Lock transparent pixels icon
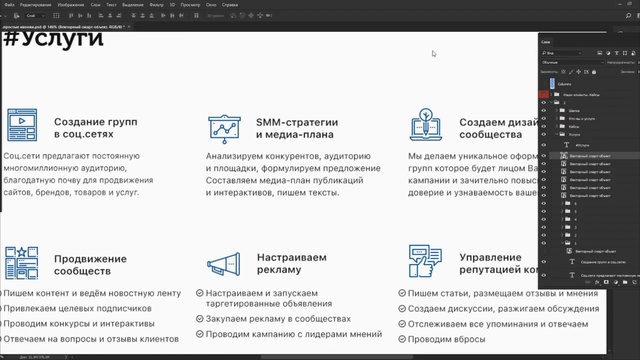The height and width of the screenshot is (360, 640). [x=563, y=72]
